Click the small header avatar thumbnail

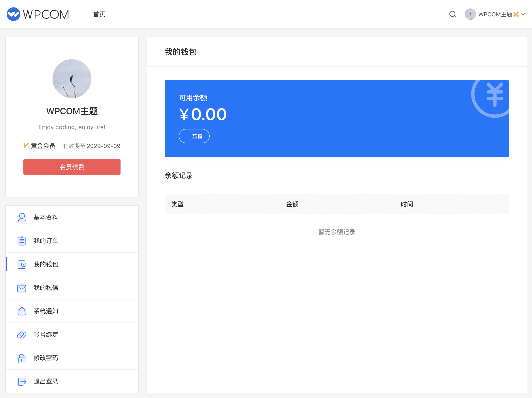point(470,14)
